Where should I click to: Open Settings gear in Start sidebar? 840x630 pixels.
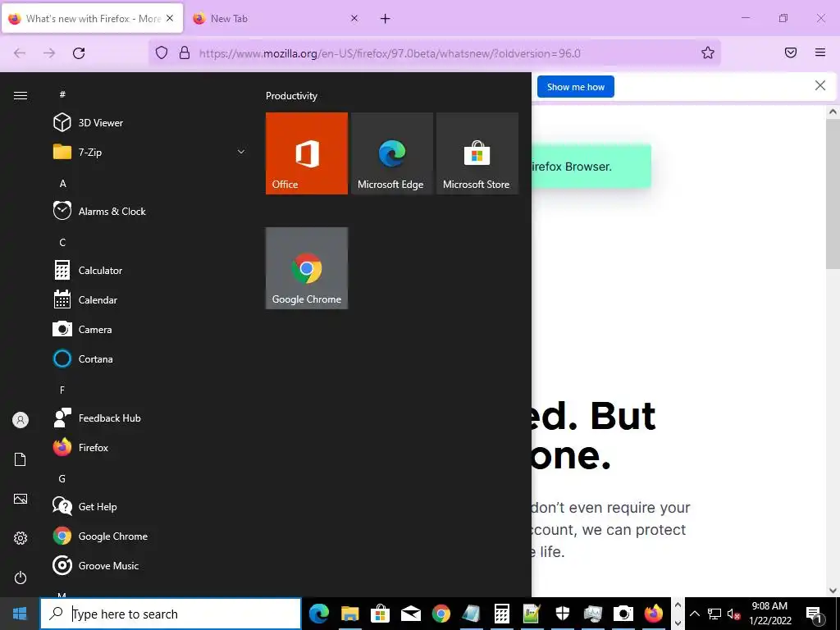pyautogui.click(x=21, y=538)
